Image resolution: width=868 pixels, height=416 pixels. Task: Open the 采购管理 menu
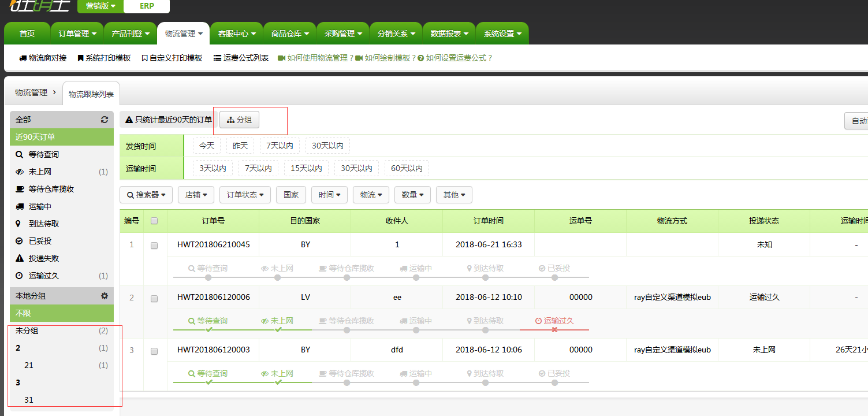coord(343,34)
